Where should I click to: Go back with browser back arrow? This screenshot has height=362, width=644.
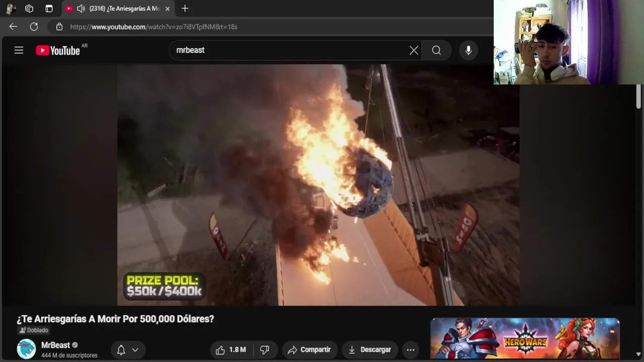click(13, 27)
